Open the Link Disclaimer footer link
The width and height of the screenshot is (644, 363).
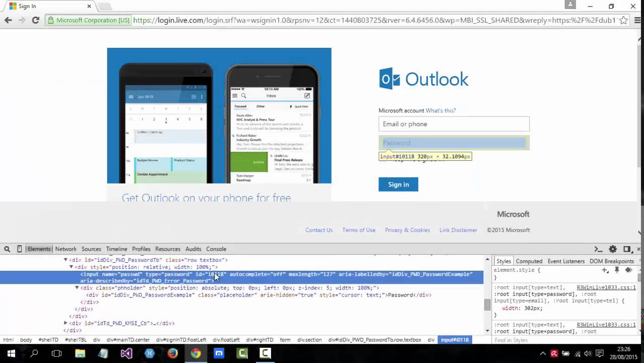click(458, 230)
